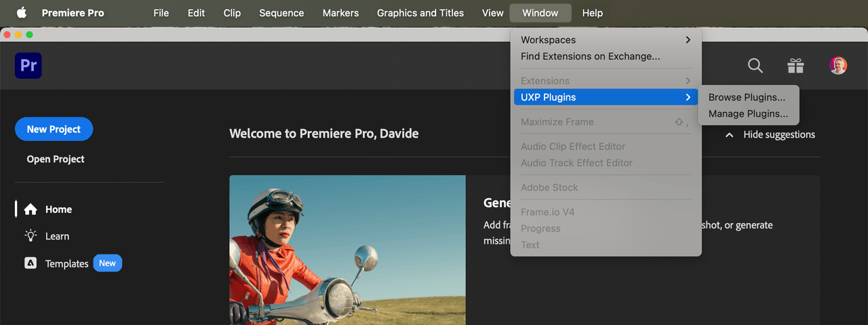Image resolution: width=868 pixels, height=325 pixels.
Task: Click the Learn lightbulb icon
Action: (x=31, y=236)
